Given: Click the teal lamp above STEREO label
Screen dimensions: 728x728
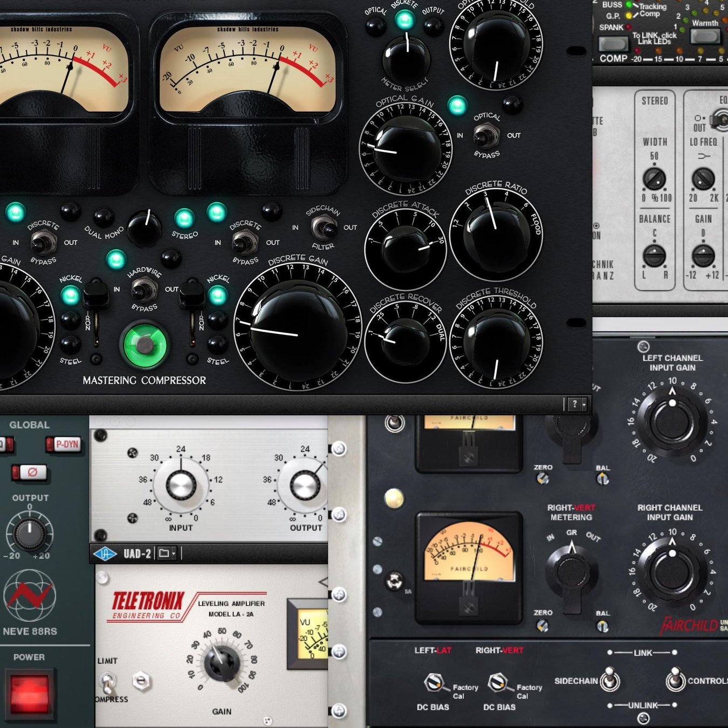Looking at the screenshot, I should click(184, 218).
